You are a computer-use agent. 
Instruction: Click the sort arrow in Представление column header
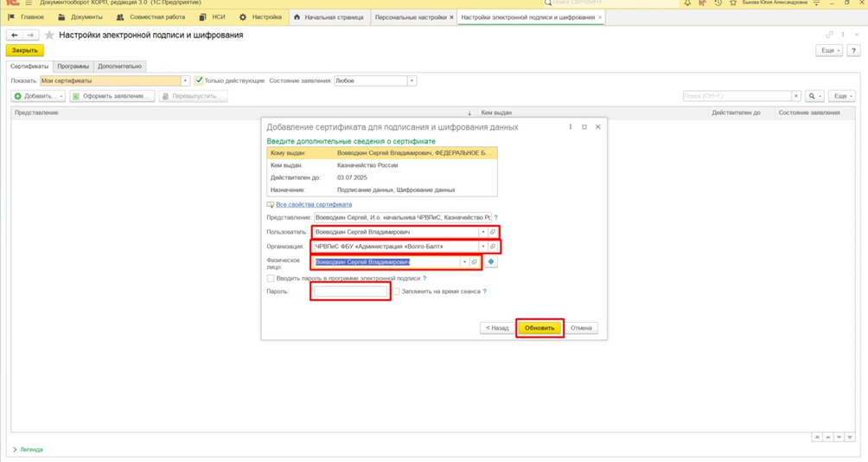pos(469,113)
